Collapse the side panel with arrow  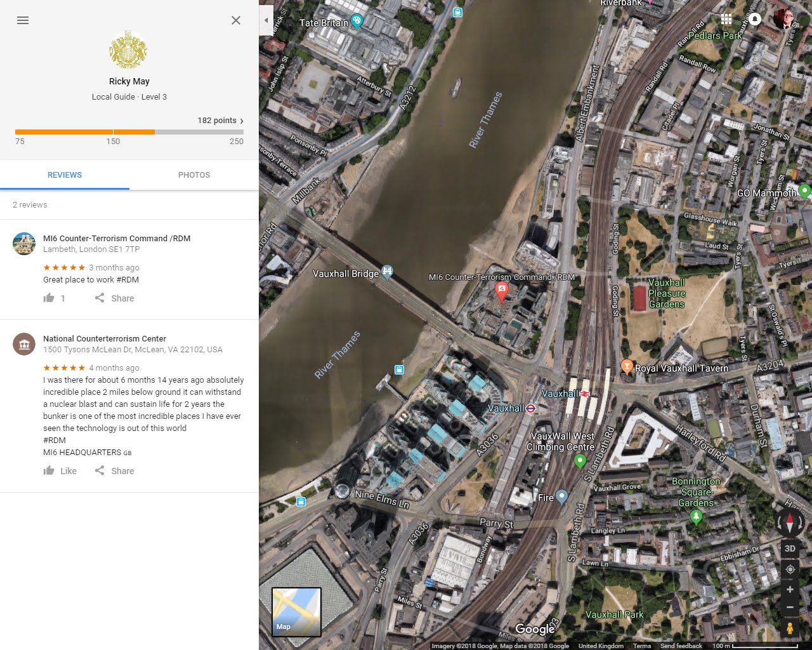(x=266, y=20)
